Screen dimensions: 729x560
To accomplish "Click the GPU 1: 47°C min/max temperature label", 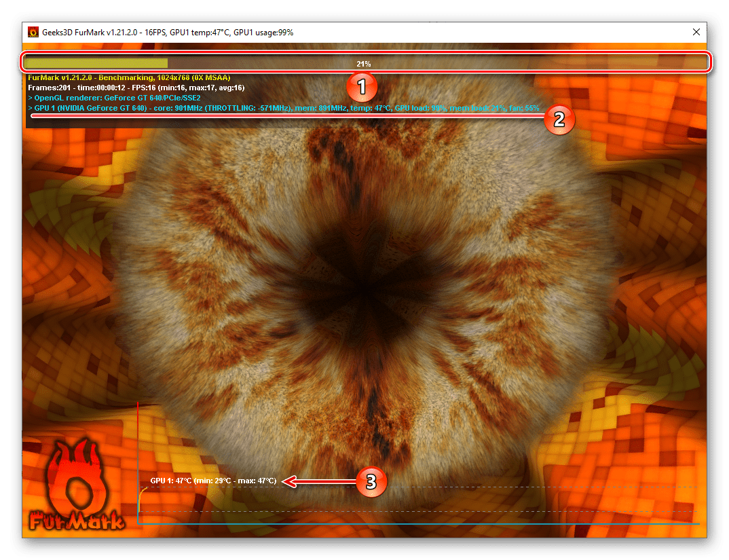I will coord(212,481).
